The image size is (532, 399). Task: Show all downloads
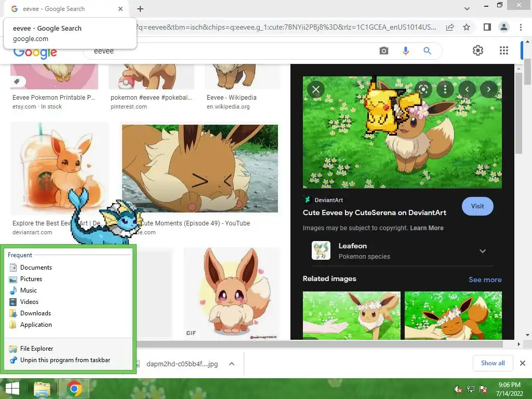(493, 363)
